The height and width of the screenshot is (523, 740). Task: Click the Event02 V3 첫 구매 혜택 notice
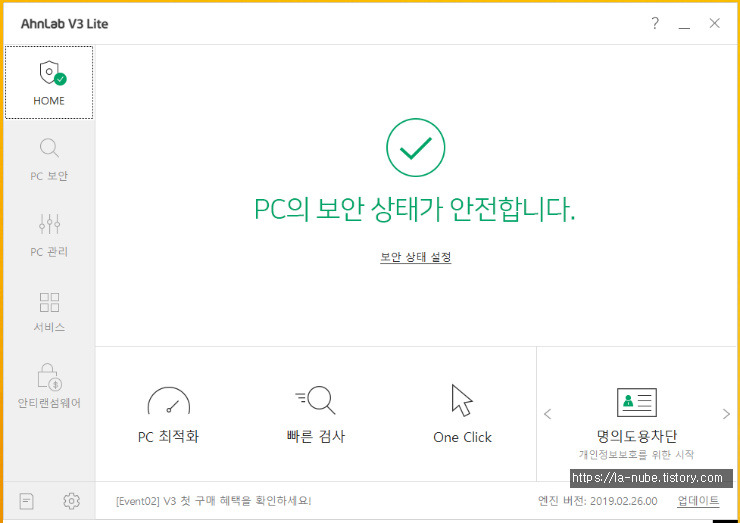click(x=214, y=501)
